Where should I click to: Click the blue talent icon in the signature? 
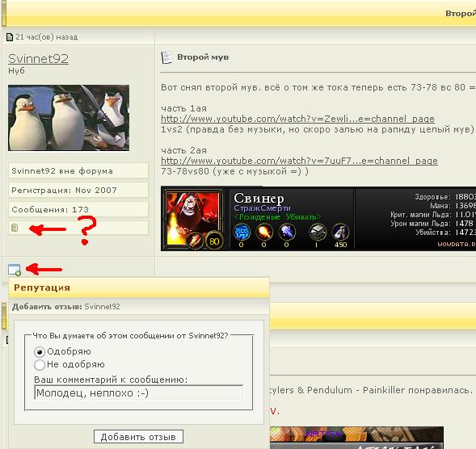pyautogui.click(x=242, y=232)
